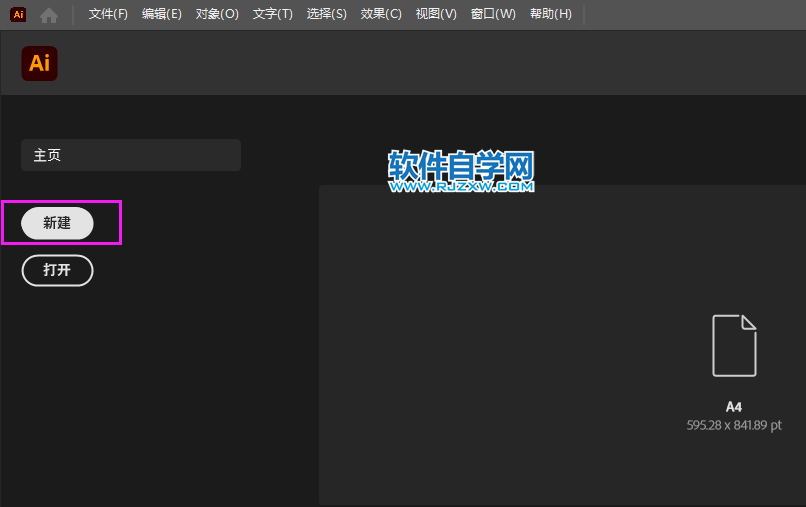This screenshot has height=507, width=806.
Task: Click the small Ai application icon in the menu bar
Action: [x=18, y=14]
